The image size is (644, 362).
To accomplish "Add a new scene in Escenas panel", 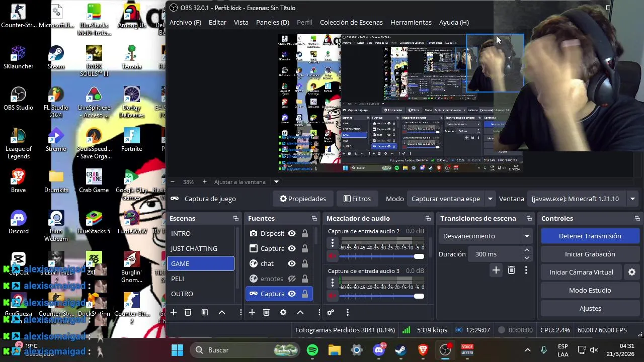I will [x=174, y=312].
